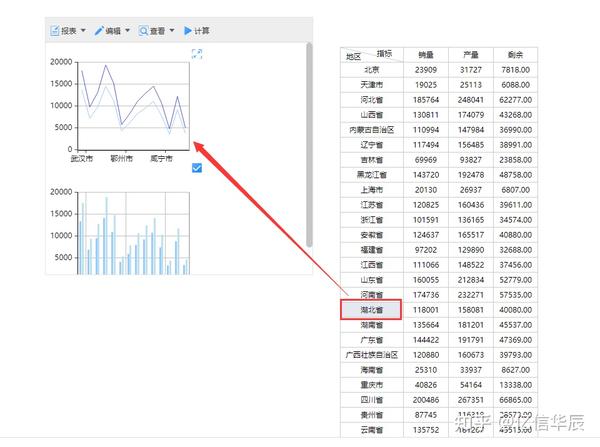Select the 重庆市 region cell
This screenshot has width=600, height=447.
(372, 385)
